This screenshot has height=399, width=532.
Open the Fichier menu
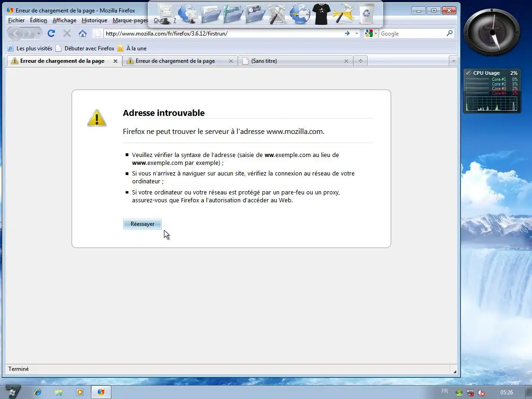coord(16,20)
